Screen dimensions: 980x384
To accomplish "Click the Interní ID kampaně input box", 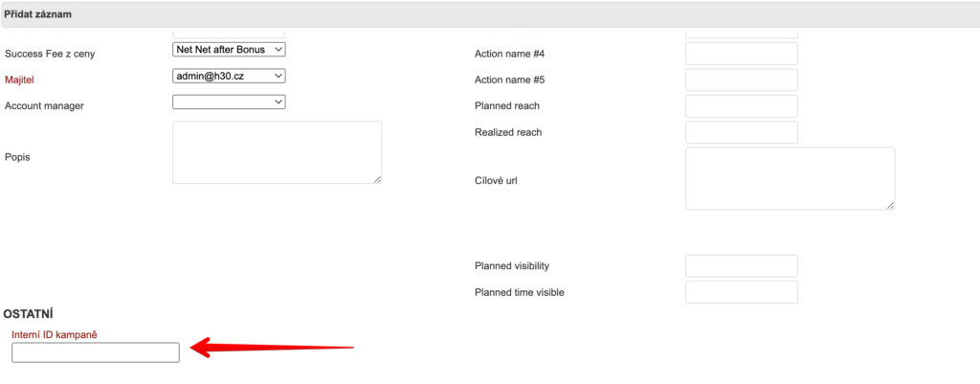I will [x=96, y=352].
